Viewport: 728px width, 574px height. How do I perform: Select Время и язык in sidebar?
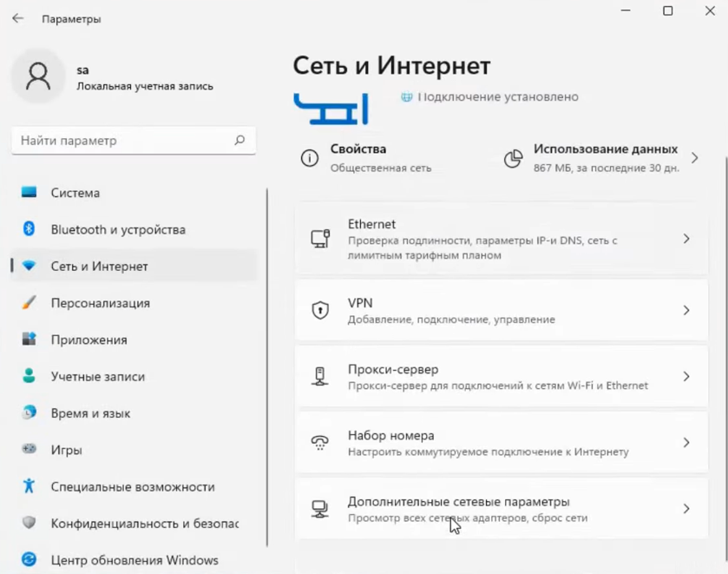coord(134,412)
